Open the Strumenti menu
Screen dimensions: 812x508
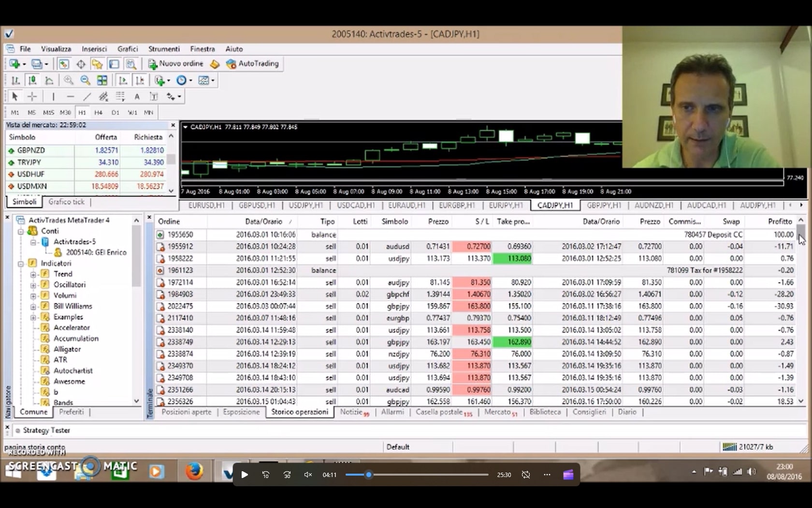pos(164,49)
